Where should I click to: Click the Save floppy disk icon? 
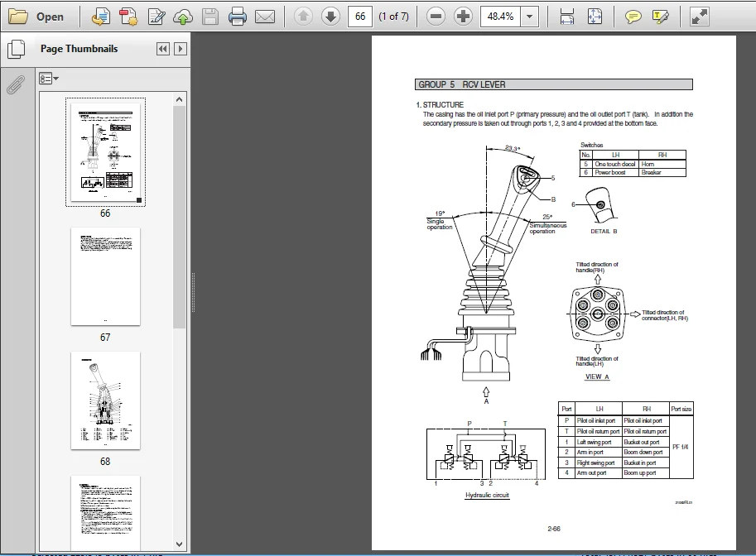tap(210, 17)
